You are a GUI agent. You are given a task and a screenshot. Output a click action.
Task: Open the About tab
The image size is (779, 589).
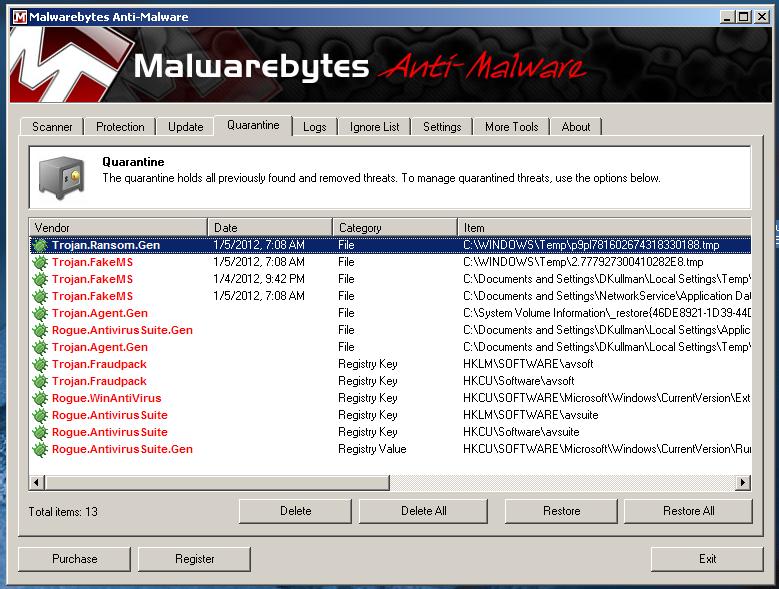(576, 127)
